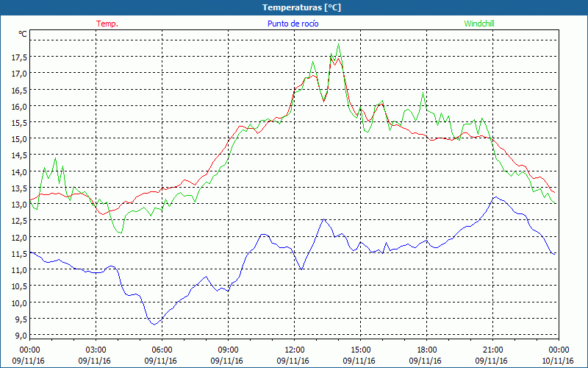Click the 13,0 y-axis value
Screen dimensions: 588x368
point(19,205)
